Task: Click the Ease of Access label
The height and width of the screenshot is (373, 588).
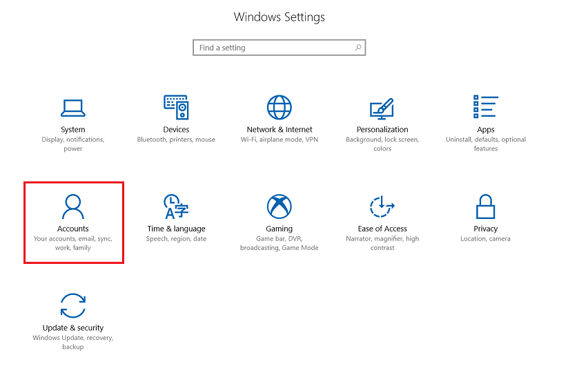Action: pyautogui.click(x=382, y=229)
